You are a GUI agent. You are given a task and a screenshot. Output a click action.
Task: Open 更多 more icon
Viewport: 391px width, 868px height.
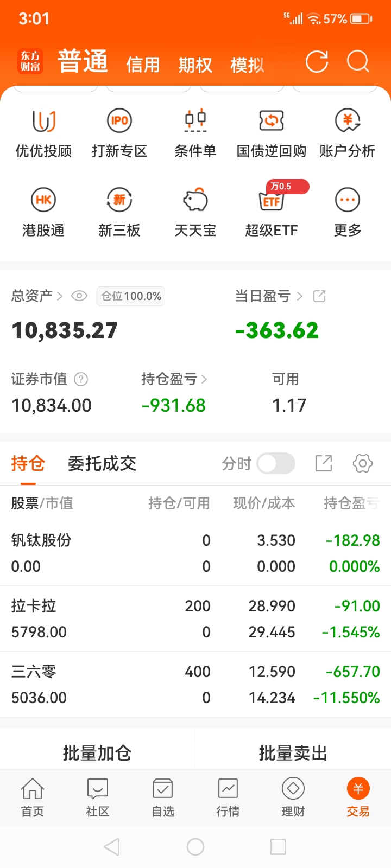coord(348,200)
